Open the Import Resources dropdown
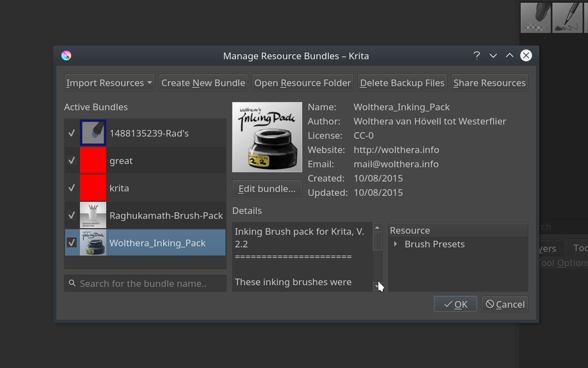This screenshot has height=368, width=588. pyautogui.click(x=109, y=83)
